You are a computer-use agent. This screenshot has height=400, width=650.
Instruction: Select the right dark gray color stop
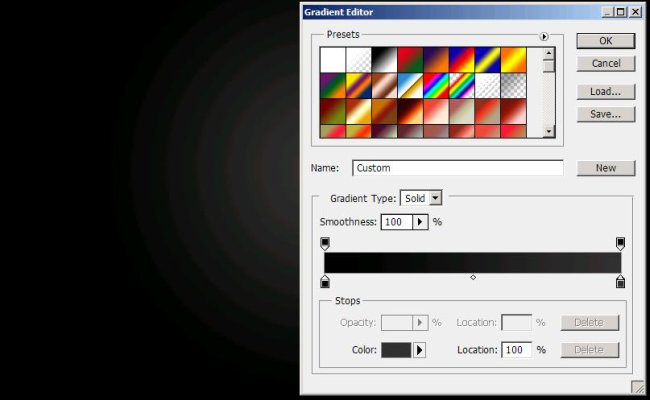point(620,281)
